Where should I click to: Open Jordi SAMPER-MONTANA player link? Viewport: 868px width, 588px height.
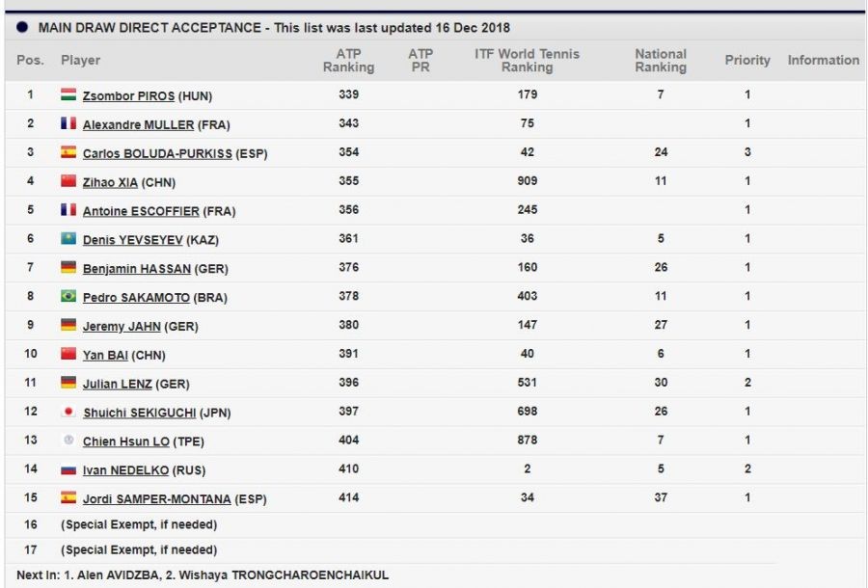156,499
